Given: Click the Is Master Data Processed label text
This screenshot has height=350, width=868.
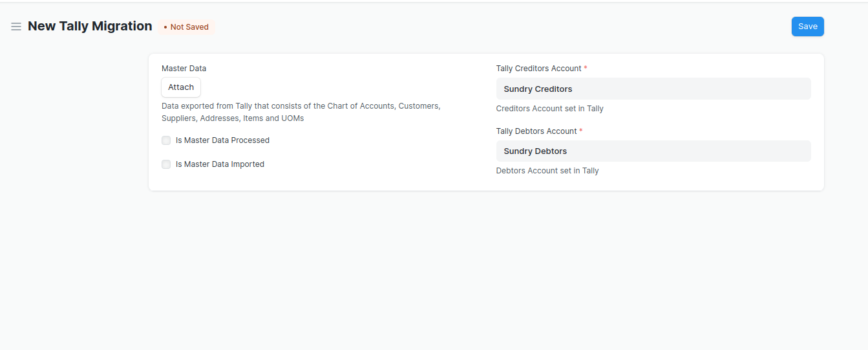Looking at the screenshot, I should pos(222,140).
